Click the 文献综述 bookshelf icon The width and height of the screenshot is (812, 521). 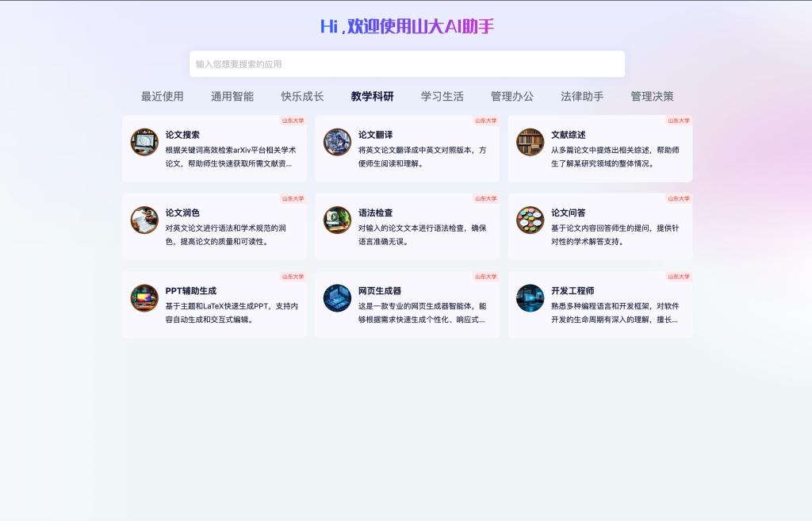(530, 142)
